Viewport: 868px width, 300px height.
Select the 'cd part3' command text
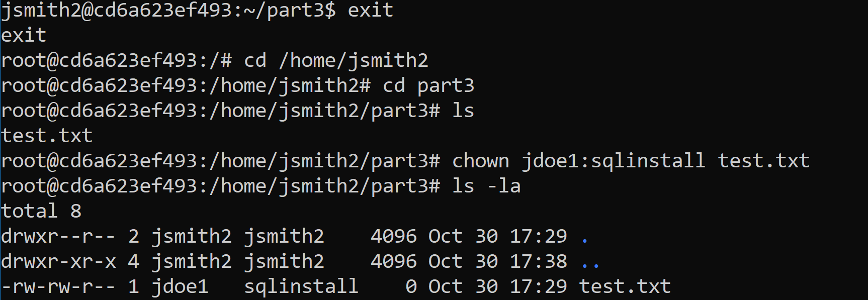(x=428, y=86)
